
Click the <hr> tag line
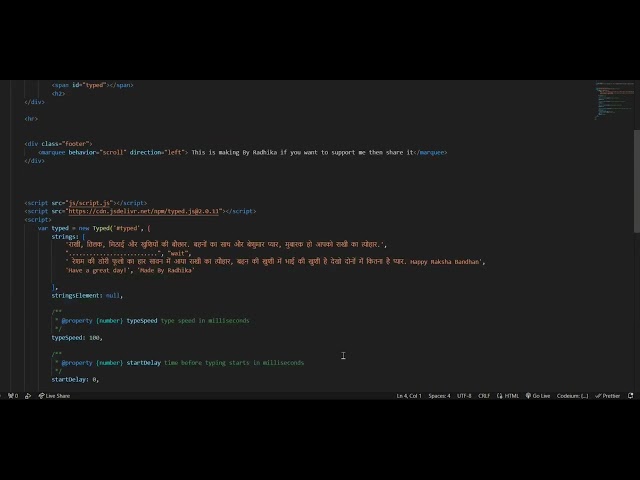pyautogui.click(x=31, y=119)
